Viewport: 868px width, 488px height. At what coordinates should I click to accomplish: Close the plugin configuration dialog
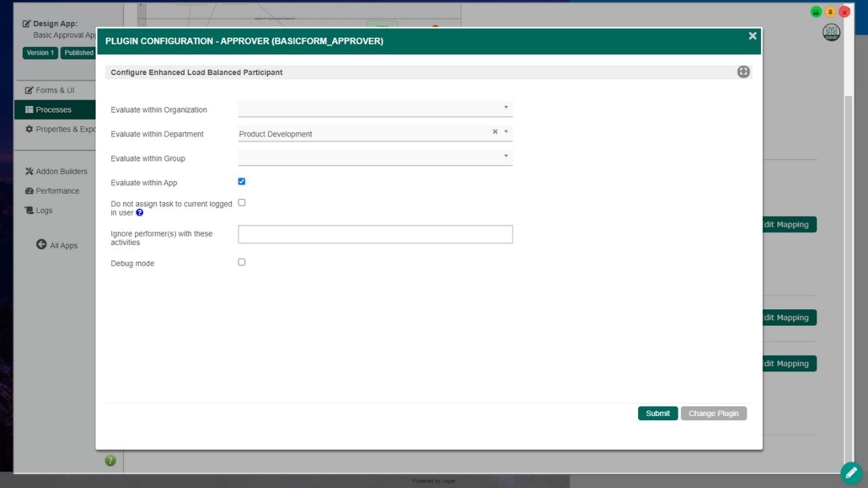pyautogui.click(x=752, y=37)
